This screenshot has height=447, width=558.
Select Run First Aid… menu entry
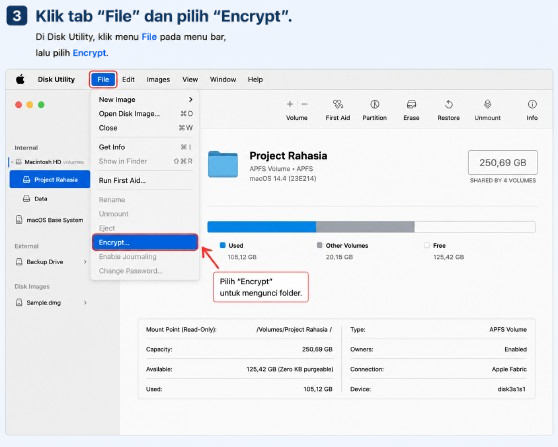tap(146, 180)
